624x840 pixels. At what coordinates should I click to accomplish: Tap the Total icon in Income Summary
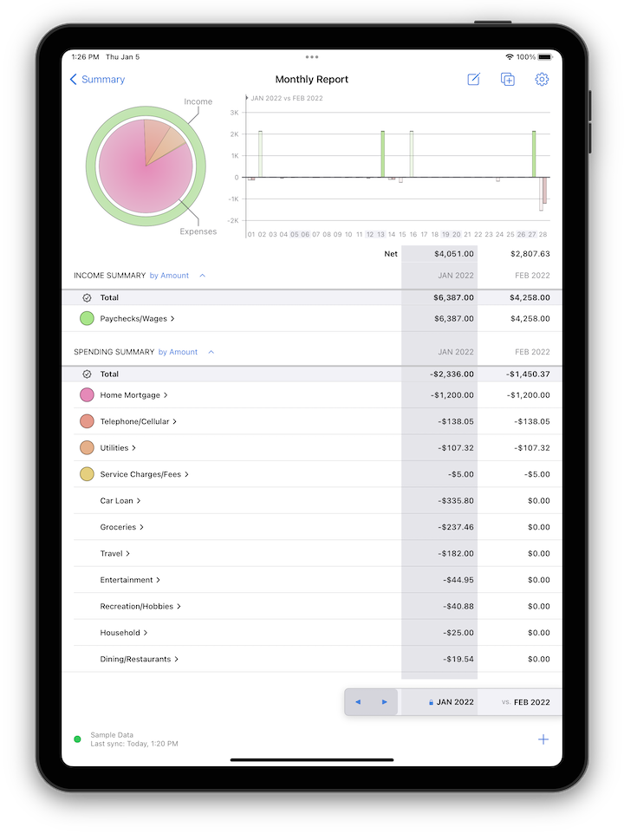tap(87, 298)
